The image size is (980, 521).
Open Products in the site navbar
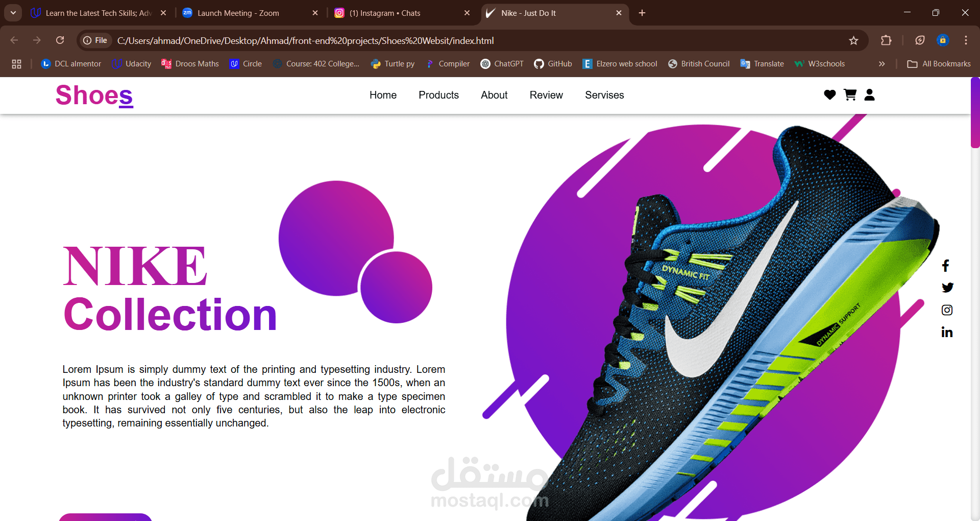tap(438, 95)
